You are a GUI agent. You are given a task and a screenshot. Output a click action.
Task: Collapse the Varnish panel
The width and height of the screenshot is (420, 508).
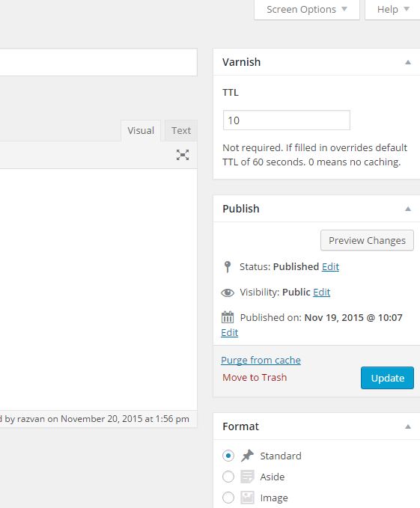click(x=408, y=62)
